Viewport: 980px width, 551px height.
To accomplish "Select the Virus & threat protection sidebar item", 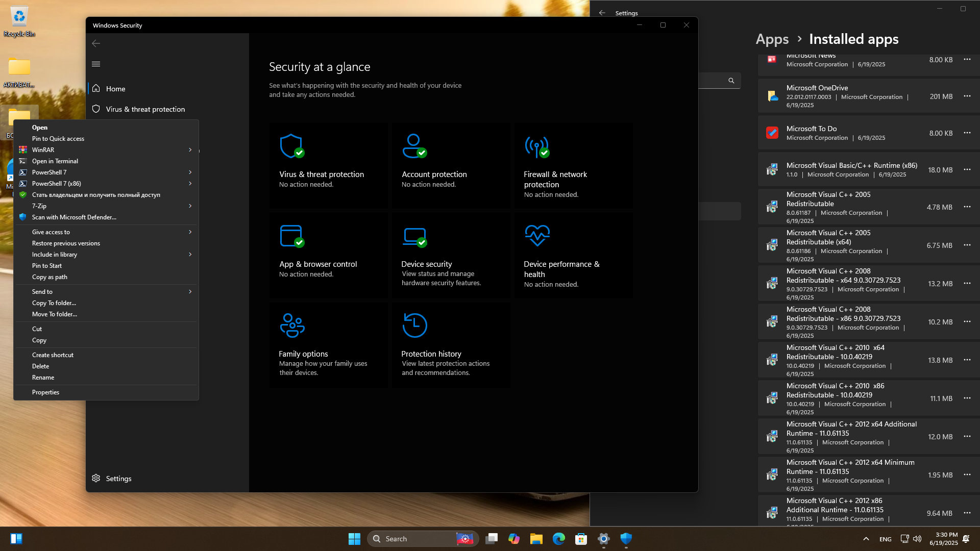I will pyautogui.click(x=167, y=109).
